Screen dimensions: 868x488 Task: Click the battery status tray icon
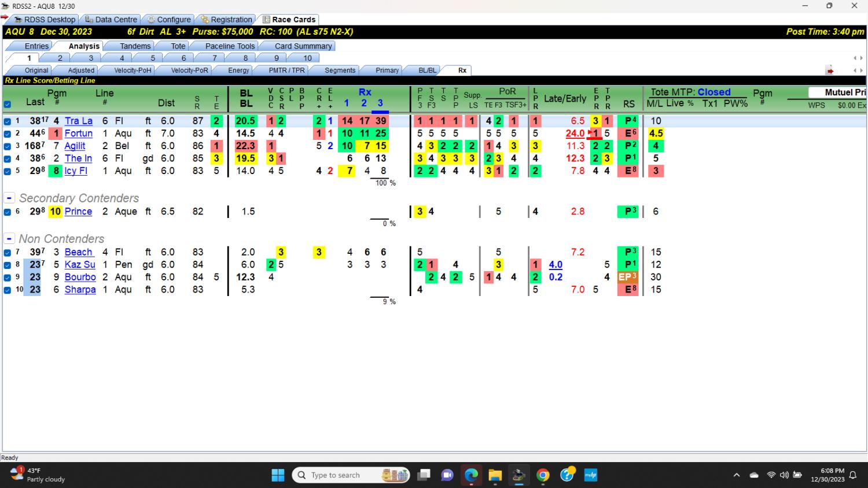(x=797, y=475)
